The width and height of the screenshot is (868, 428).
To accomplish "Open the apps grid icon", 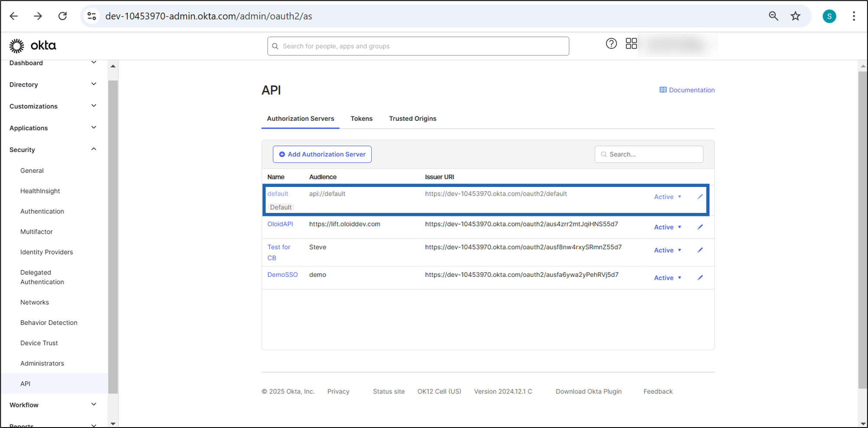I will [632, 43].
